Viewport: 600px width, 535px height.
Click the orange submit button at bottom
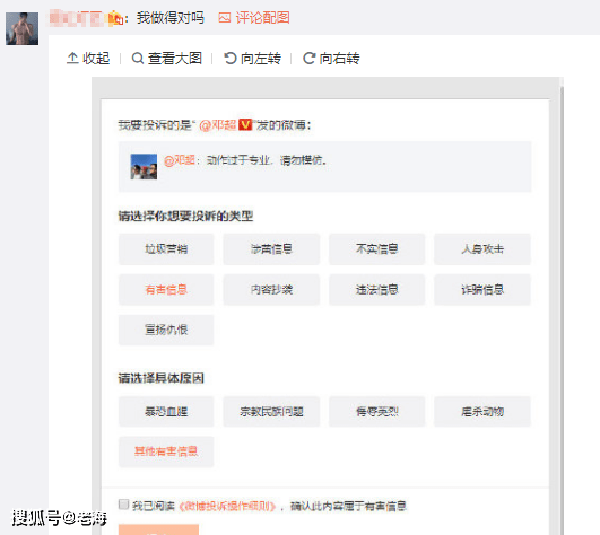point(159,530)
